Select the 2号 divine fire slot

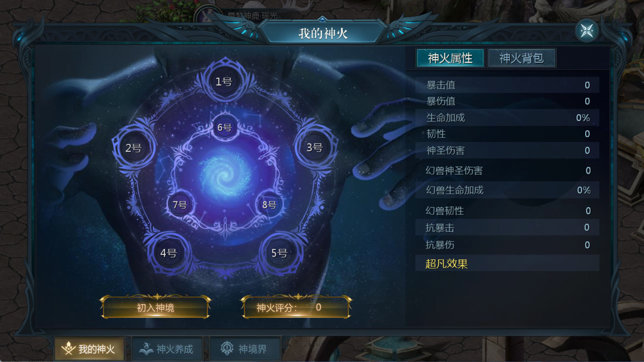click(134, 148)
